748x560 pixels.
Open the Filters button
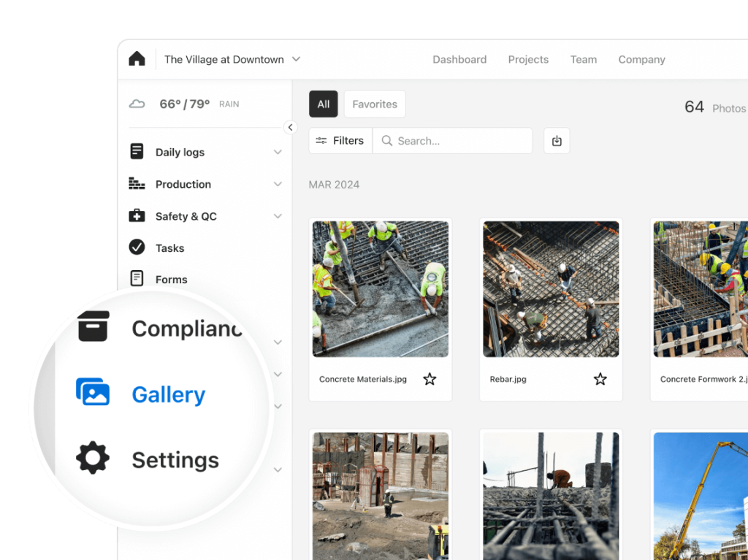coord(340,141)
